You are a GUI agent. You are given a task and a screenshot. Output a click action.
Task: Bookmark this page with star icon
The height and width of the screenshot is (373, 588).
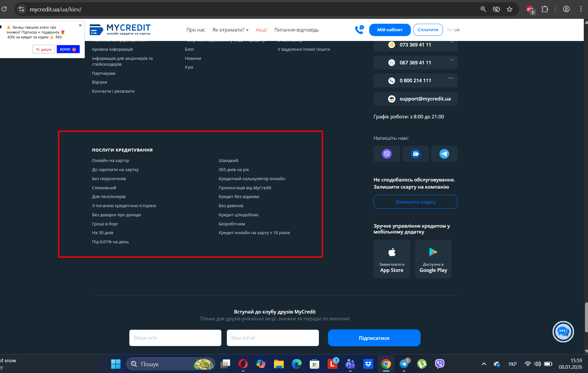click(509, 9)
